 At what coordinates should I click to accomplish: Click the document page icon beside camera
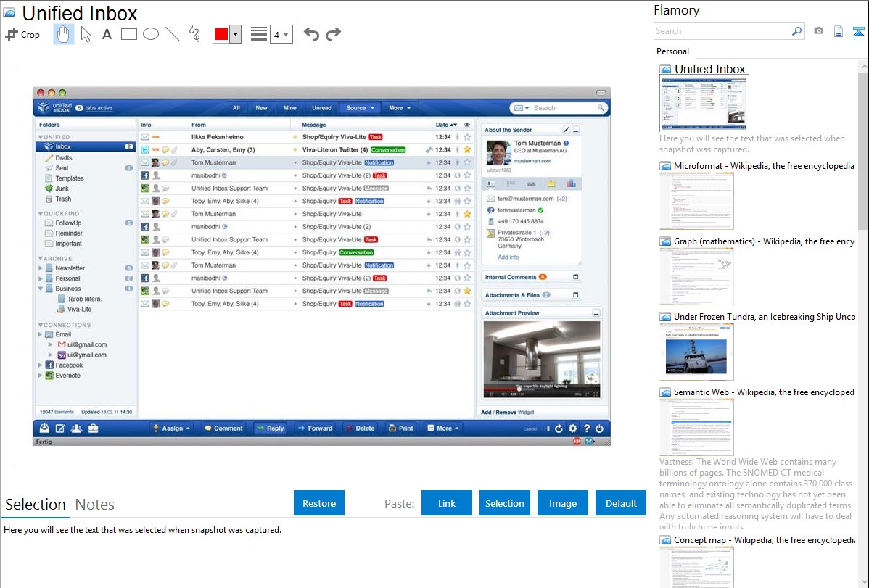(x=839, y=31)
